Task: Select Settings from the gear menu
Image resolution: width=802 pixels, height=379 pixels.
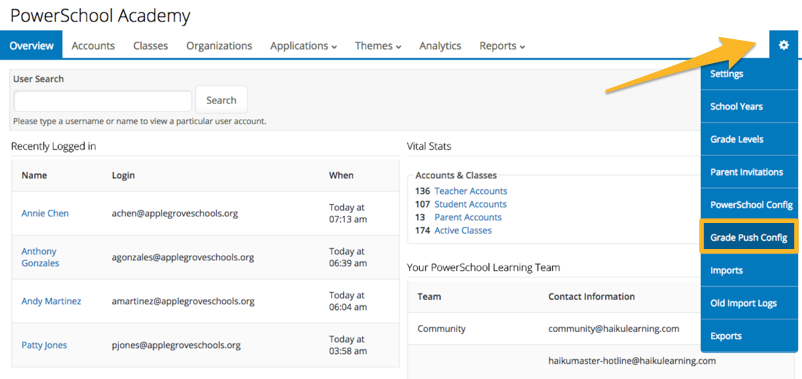Action: pyautogui.click(x=749, y=74)
